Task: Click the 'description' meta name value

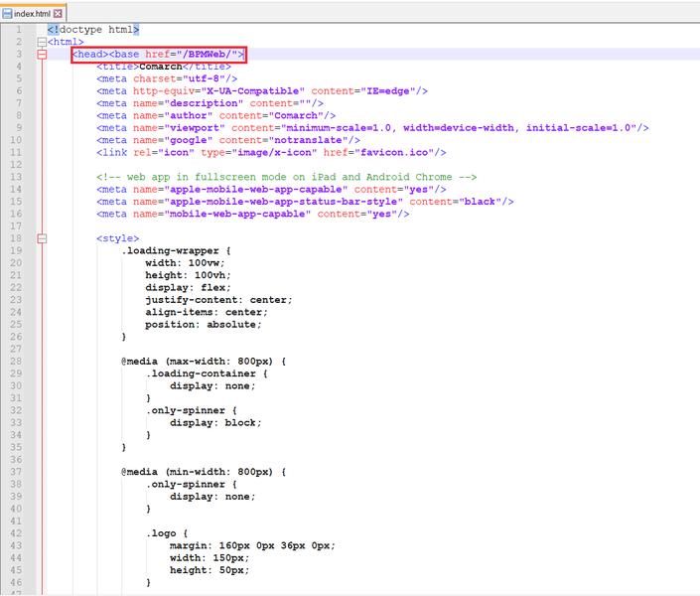Action: tap(204, 103)
